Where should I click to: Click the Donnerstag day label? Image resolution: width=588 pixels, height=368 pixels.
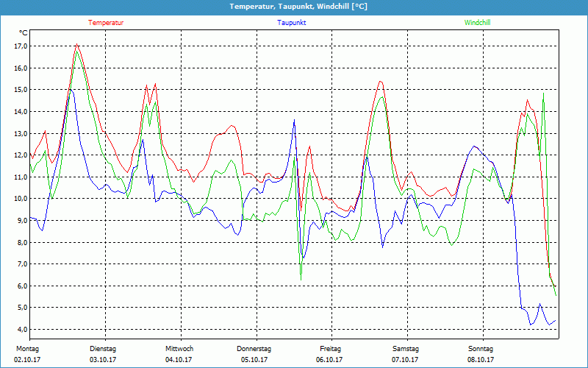tap(254, 348)
